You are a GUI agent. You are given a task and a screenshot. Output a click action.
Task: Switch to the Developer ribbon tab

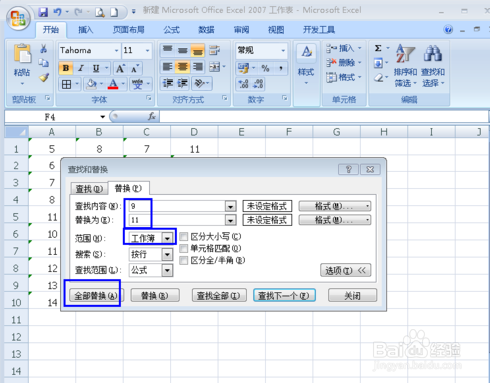[x=319, y=30]
